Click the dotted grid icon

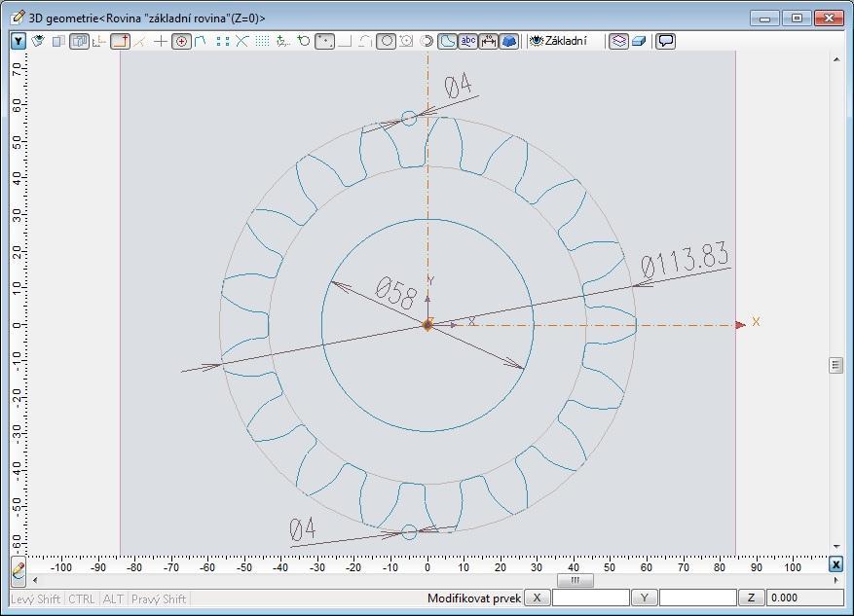263,41
